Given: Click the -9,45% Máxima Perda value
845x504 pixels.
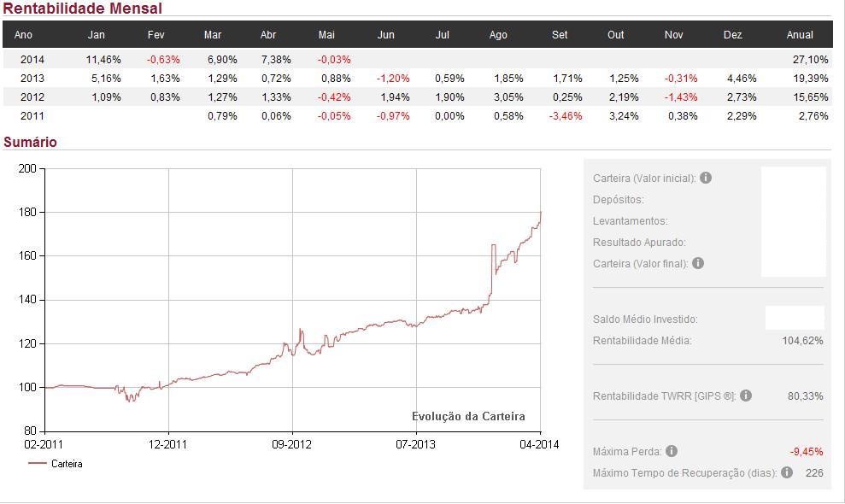Looking at the screenshot, I should click(806, 451).
